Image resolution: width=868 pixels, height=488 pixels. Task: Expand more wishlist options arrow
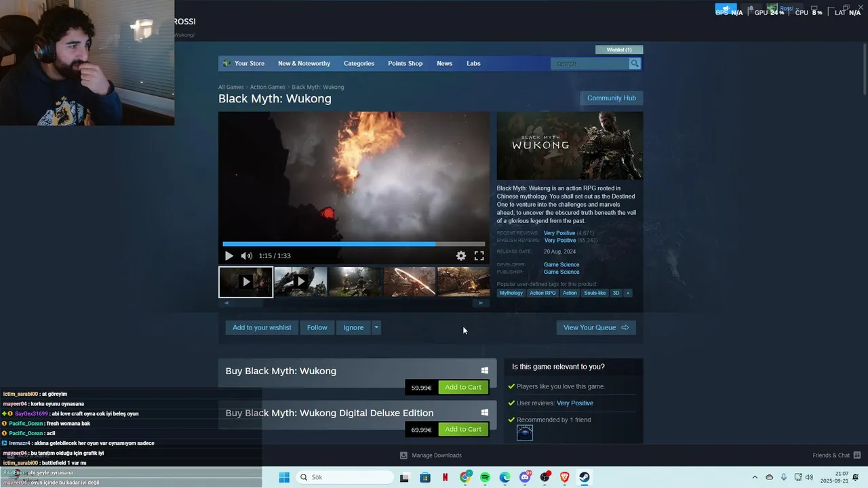pyautogui.click(x=376, y=327)
